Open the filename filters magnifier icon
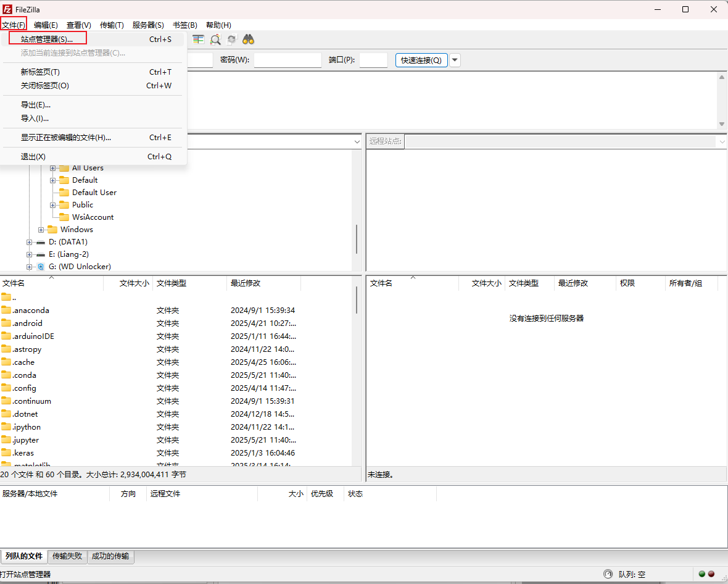 point(215,40)
